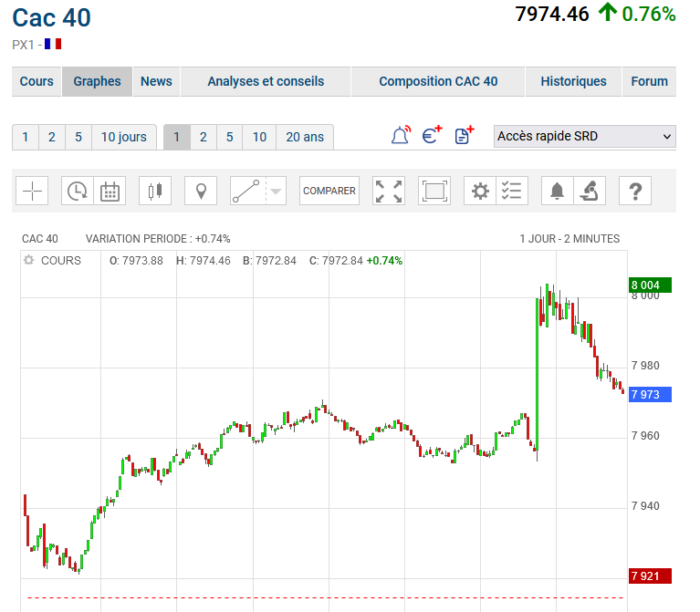Click the solid bell alert icon
This screenshot has height=612, width=700.
pos(557,191)
